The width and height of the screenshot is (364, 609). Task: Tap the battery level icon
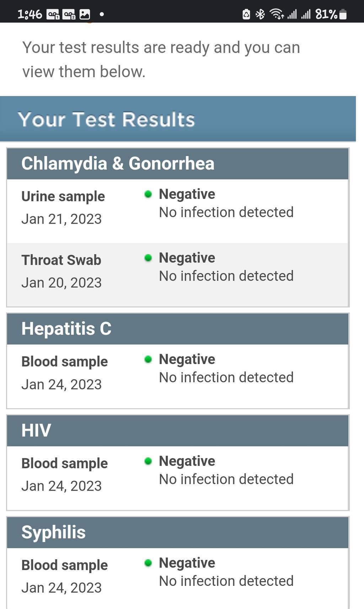pos(343,14)
